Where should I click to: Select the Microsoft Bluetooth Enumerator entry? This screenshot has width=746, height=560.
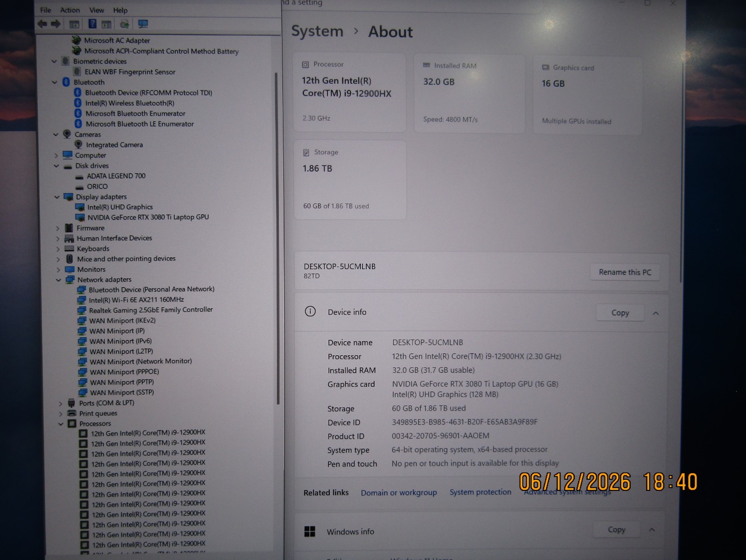(135, 113)
